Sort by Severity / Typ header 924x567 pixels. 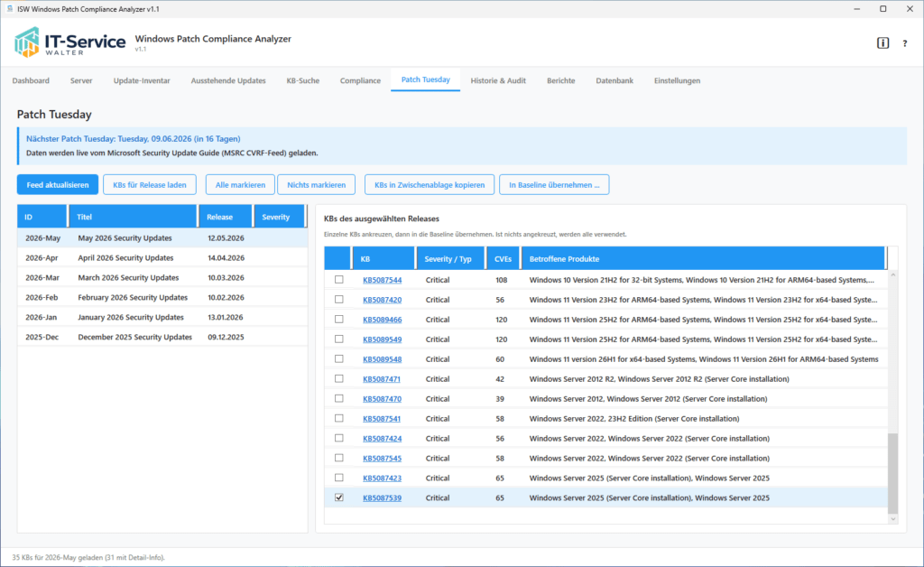click(450, 258)
